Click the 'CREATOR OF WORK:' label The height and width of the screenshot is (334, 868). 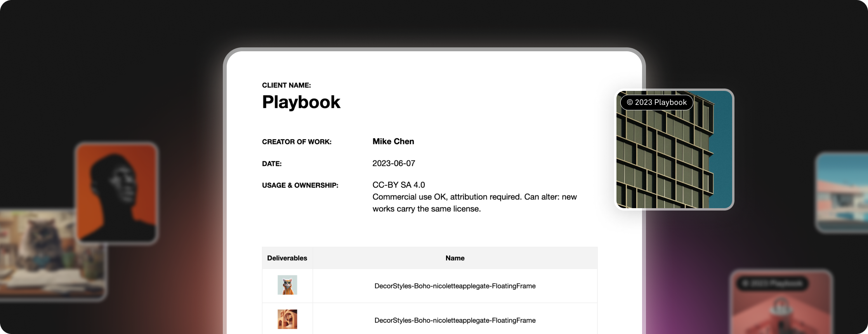point(297,142)
